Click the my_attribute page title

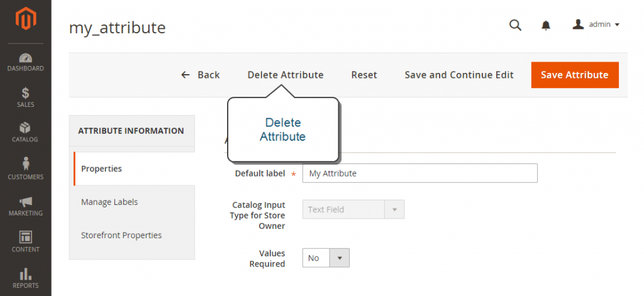pos(117,28)
